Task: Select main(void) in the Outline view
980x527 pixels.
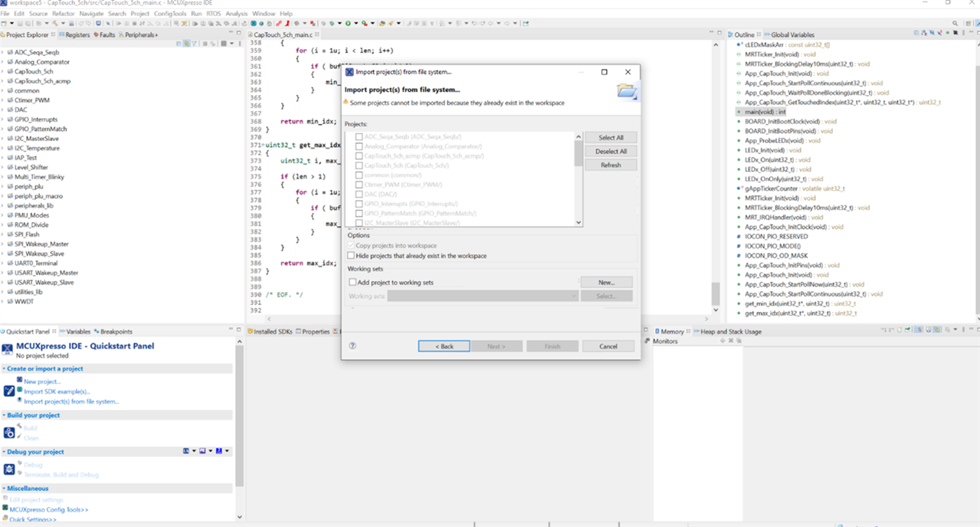Action: tap(765, 112)
